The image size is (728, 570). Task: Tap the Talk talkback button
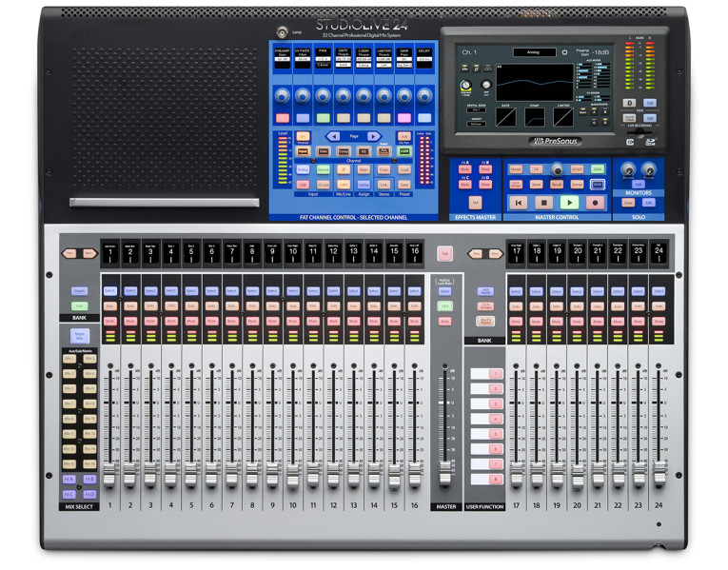[444, 254]
